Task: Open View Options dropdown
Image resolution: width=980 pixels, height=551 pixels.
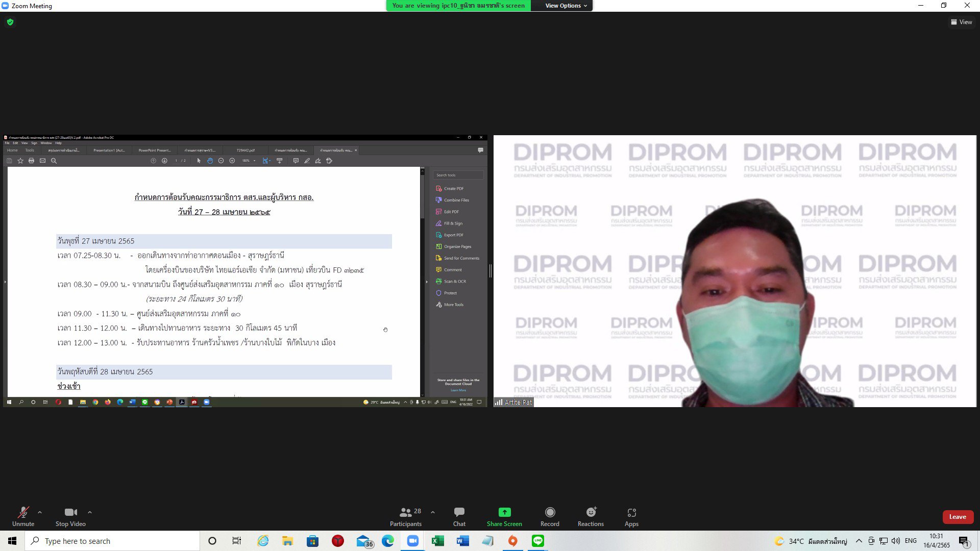Action: coord(566,6)
